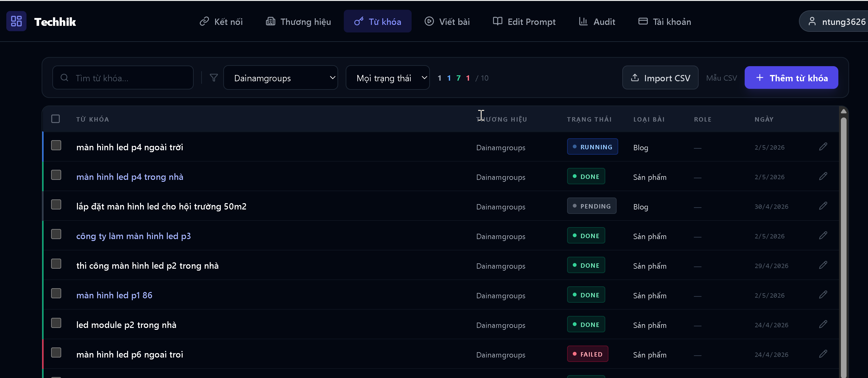Image resolution: width=868 pixels, height=378 pixels.
Task: Click the Import CSV button
Action: click(660, 78)
